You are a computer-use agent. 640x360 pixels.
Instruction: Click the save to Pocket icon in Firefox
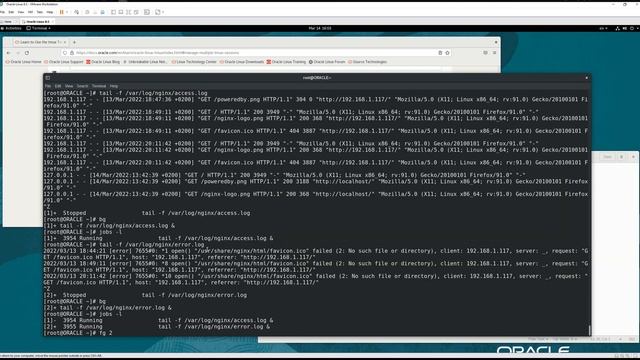[x=485, y=53]
